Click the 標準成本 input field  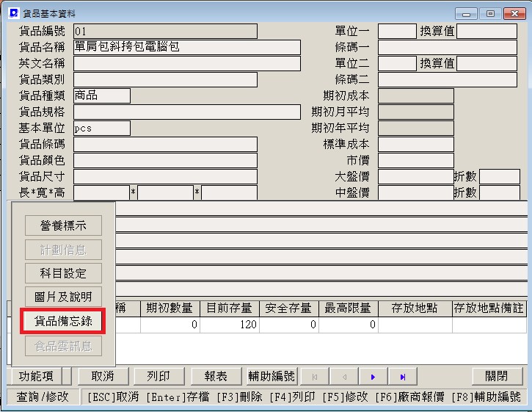[x=416, y=145]
